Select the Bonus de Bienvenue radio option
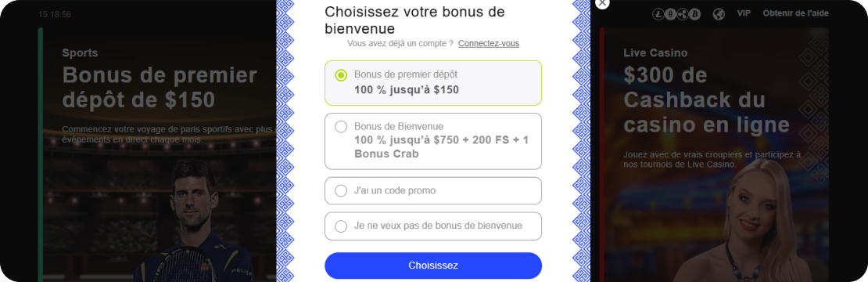Screen dimensions: 868x282 tap(341, 127)
